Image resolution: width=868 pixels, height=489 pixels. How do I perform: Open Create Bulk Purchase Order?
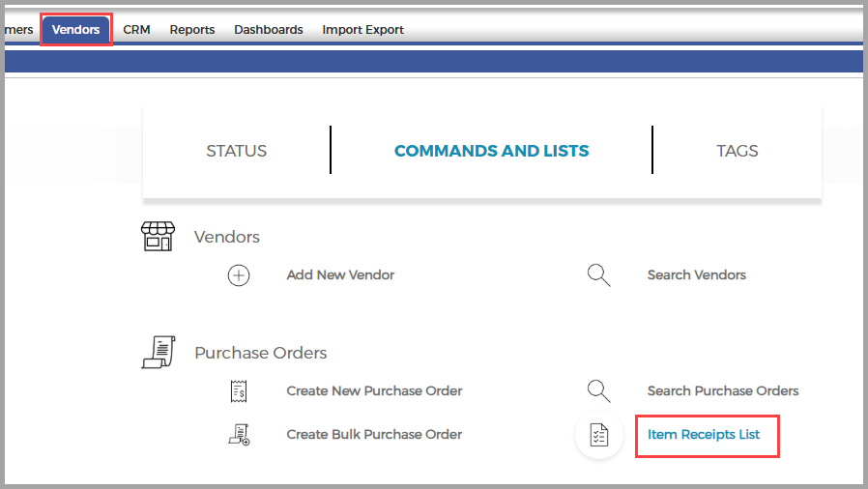point(374,435)
